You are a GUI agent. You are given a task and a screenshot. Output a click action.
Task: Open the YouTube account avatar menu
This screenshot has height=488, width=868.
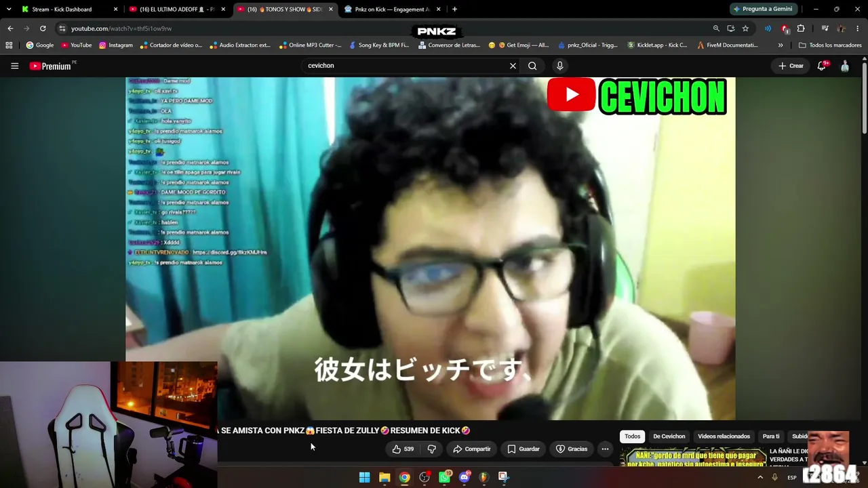click(x=845, y=66)
